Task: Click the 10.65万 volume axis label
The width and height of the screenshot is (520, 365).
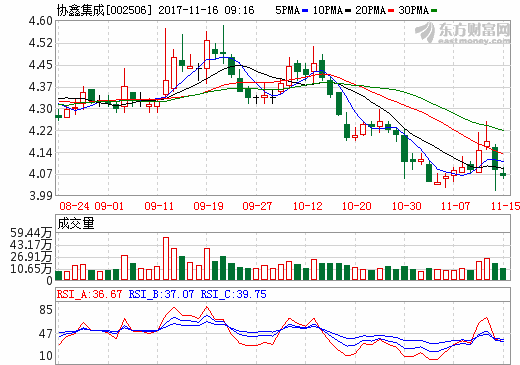Action: coord(31,269)
